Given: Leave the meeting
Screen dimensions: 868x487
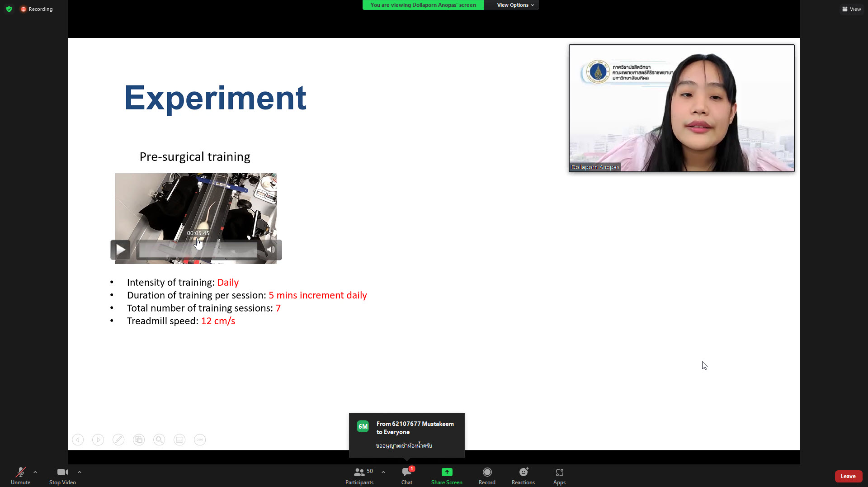Looking at the screenshot, I should [x=848, y=476].
